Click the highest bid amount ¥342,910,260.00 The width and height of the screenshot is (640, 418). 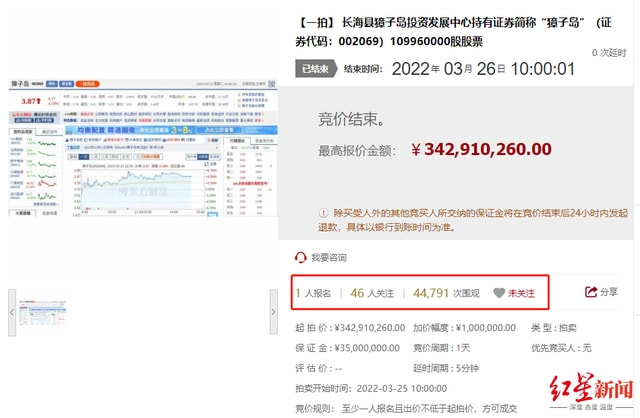[x=488, y=149]
